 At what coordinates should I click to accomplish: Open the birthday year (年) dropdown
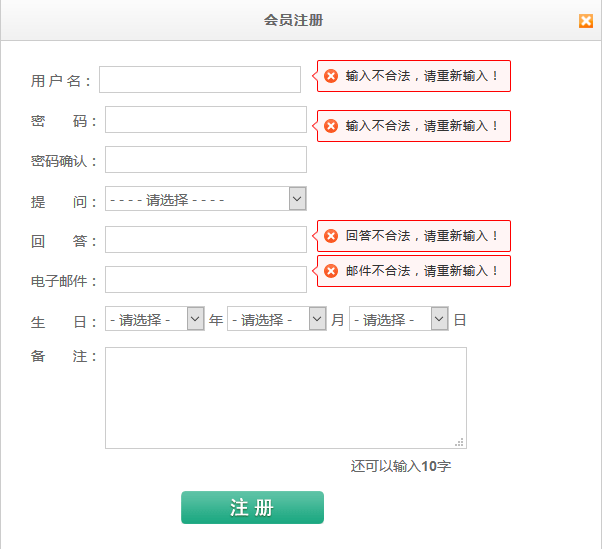click(x=155, y=319)
